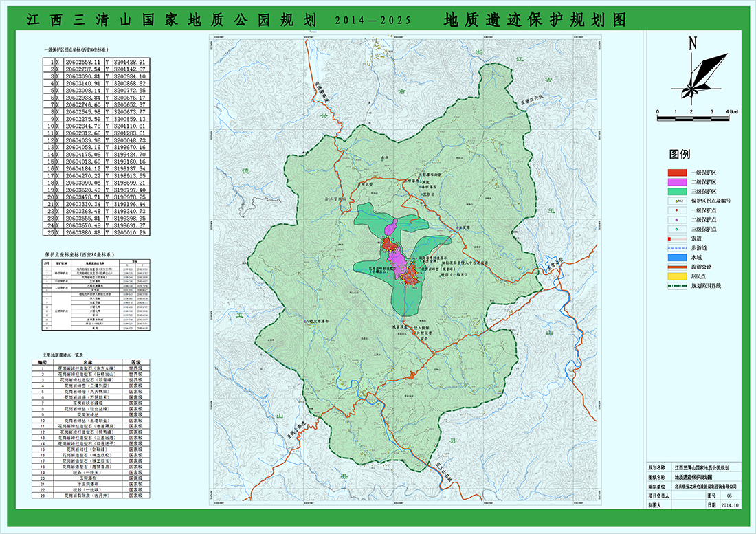This screenshot has height=534, width=756.
Task: Click the 图号 05 cell in title block
Action: pos(730,496)
